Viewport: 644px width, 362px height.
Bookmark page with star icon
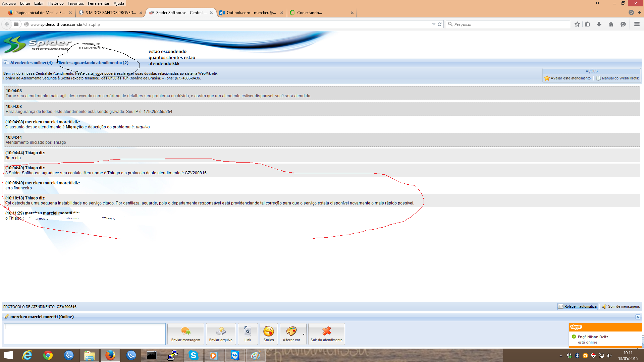(577, 24)
